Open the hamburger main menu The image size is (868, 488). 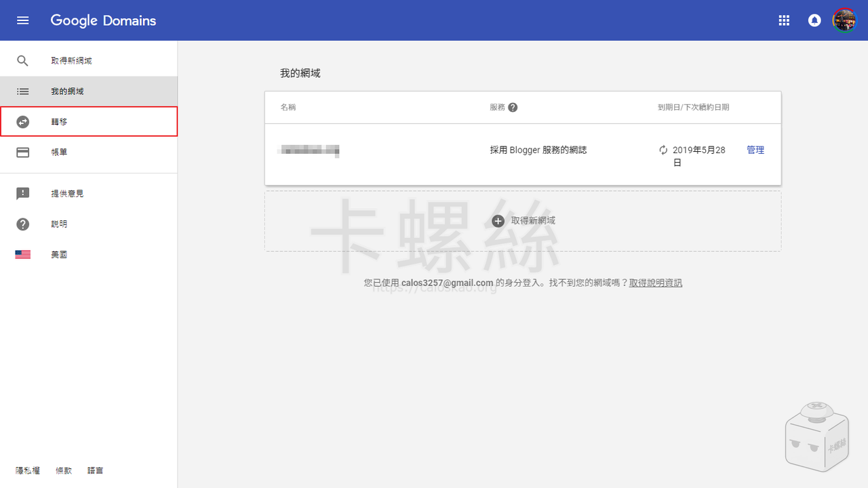[x=23, y=20]
